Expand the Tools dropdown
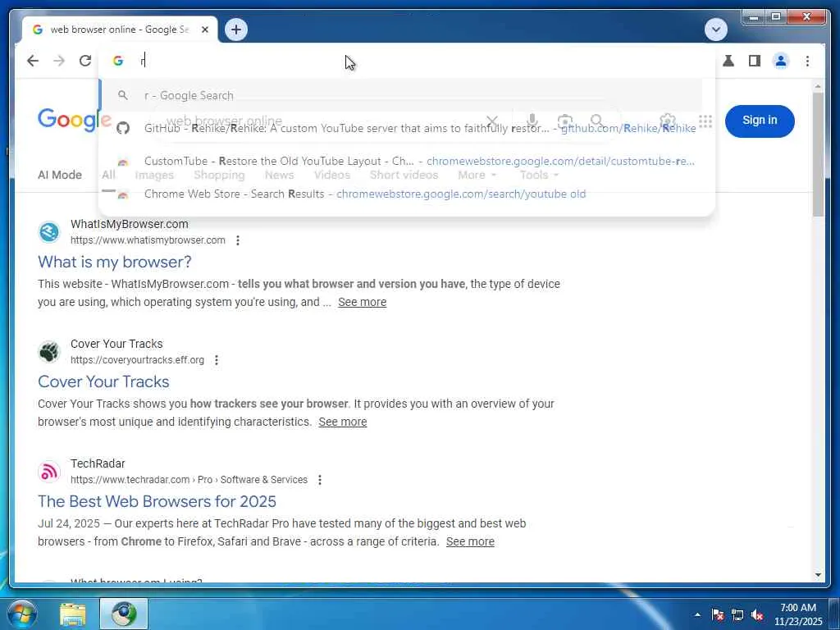 pos(538,175)
